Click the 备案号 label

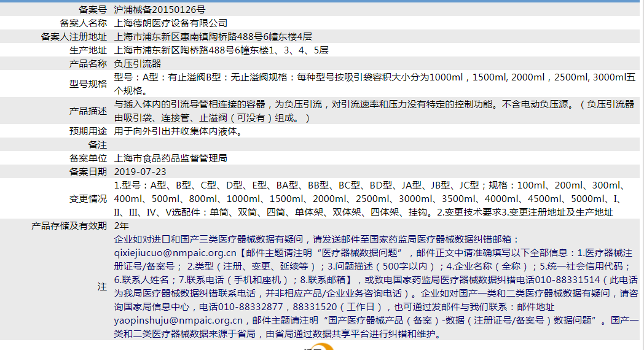tap(93, 9)
